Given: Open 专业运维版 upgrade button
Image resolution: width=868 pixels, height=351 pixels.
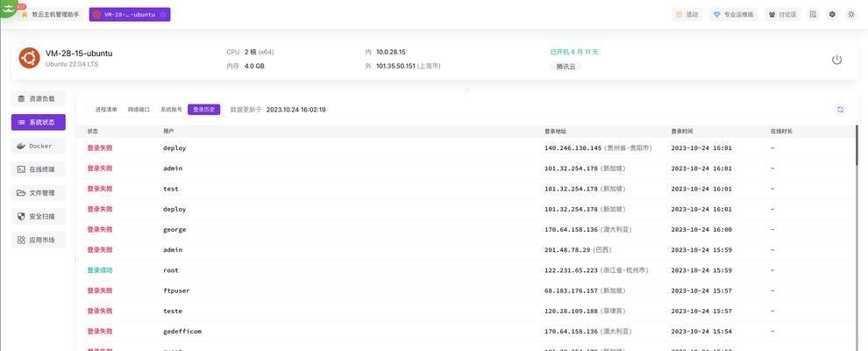Looking at the screenshot, I should (x=734, y=15).
